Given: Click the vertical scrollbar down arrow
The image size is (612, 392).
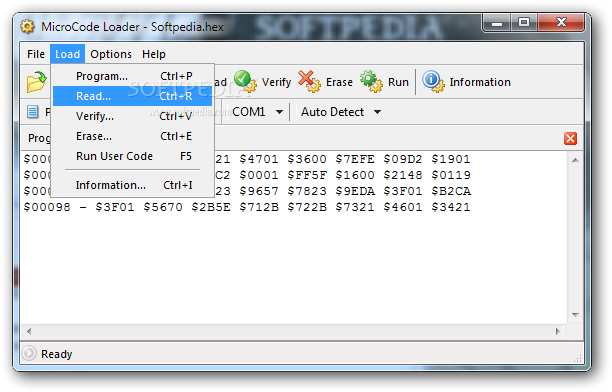Looking at the screenshot, I should coord(575,314).
